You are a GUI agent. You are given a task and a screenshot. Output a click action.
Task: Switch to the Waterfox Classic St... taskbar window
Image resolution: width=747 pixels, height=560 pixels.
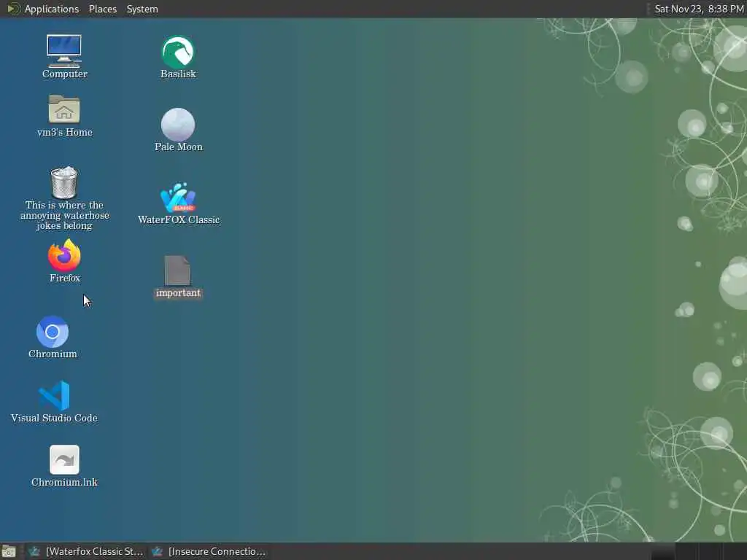[86, 551]
